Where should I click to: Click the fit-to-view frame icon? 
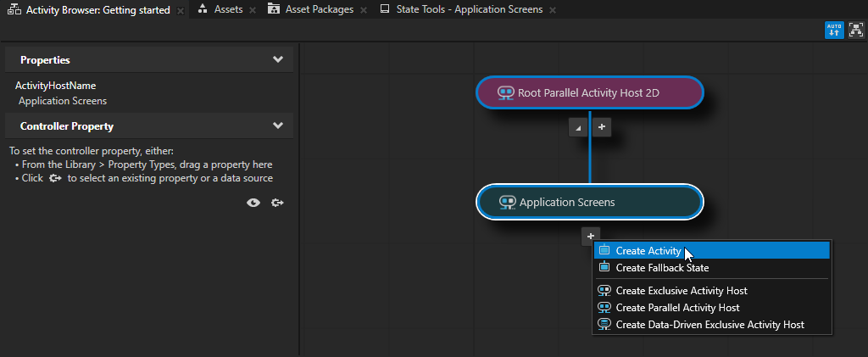pos(856,30)
